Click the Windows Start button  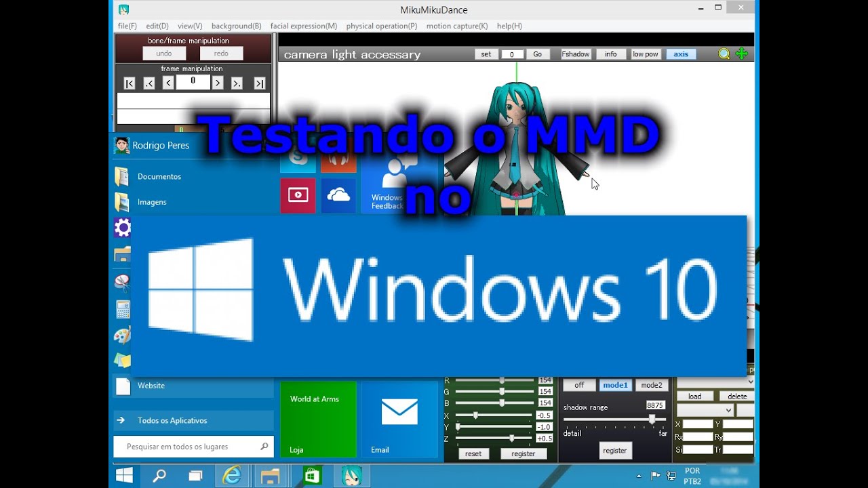(124, 475)
